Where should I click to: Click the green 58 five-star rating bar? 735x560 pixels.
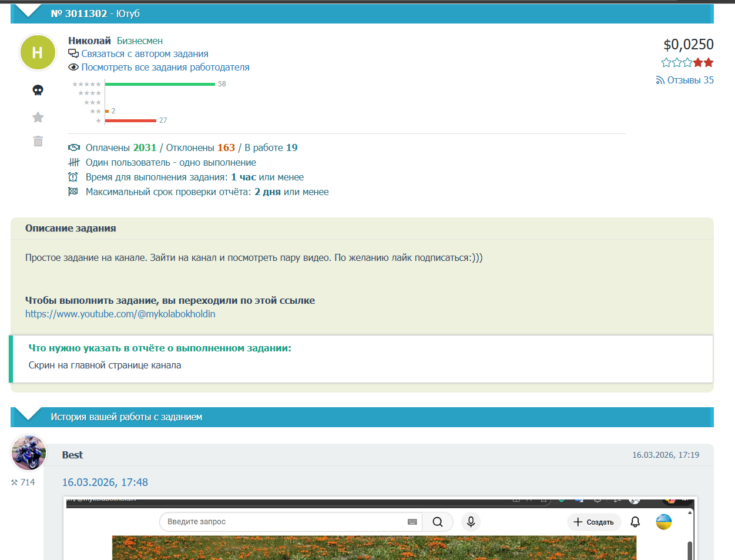tap(160, 84)
